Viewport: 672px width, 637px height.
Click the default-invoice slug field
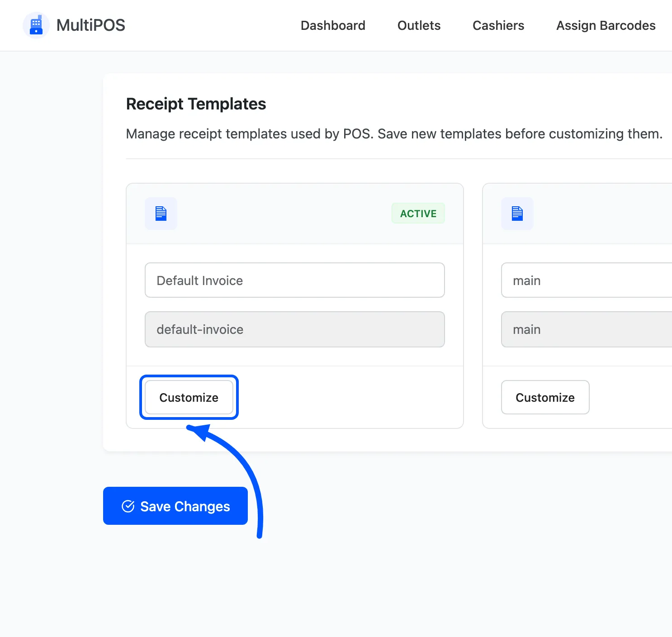coord(295,329)
